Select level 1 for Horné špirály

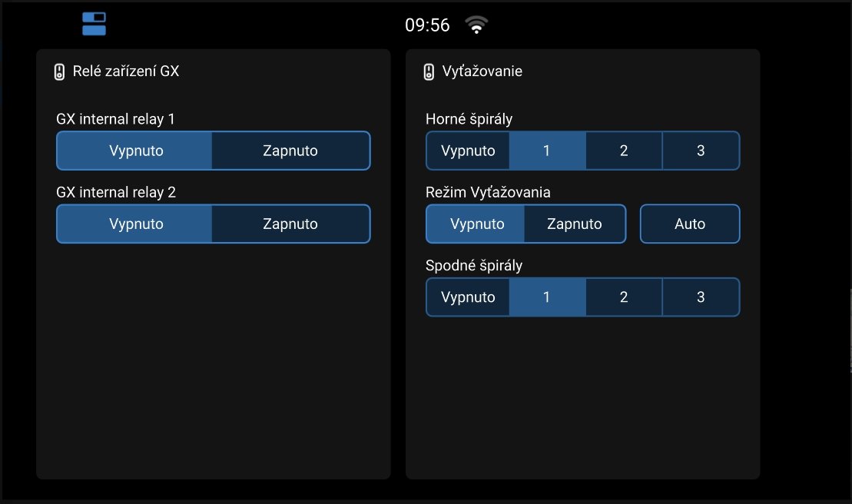(x=547, y=151)
